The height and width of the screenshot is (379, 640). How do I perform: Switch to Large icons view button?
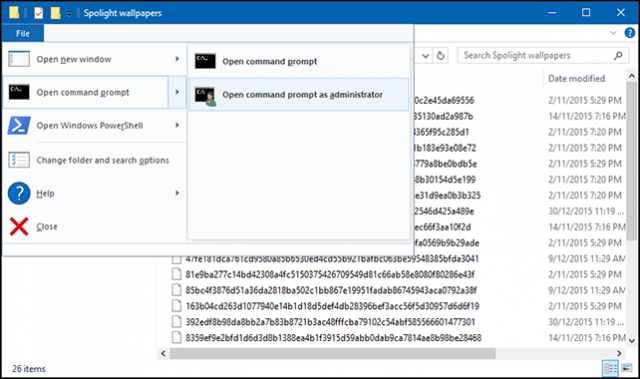(x=627, y=368)
